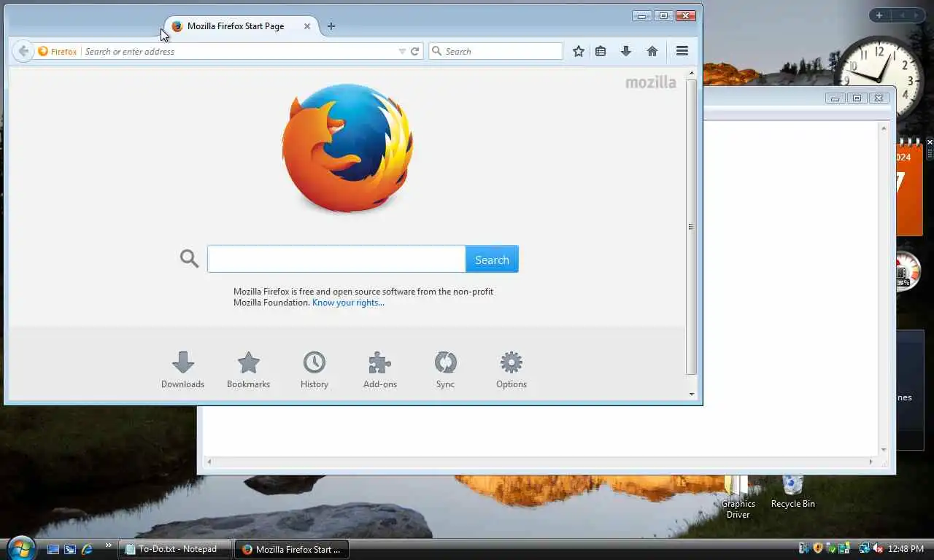Go back using the Firefox back arrow
The width and height of the screenshot is (934, 560).
[23, 51]
